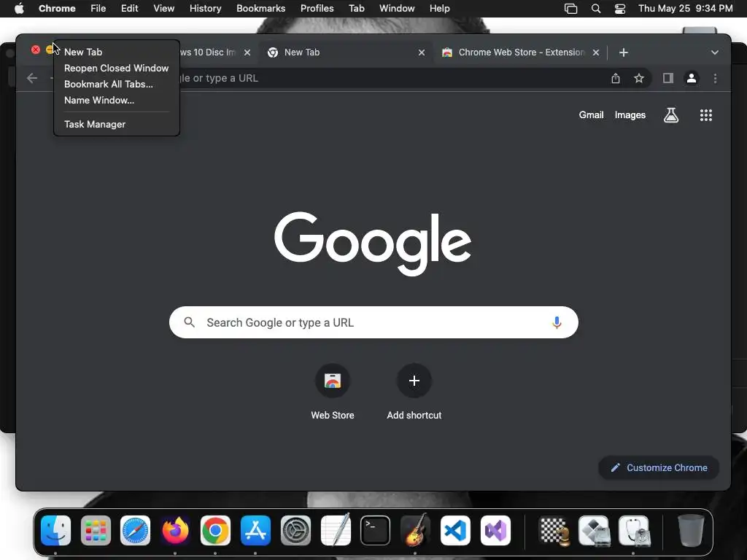Open Chrome three-dot menu
The width and height of the screenshot is (747, 560).
(715, 78)
